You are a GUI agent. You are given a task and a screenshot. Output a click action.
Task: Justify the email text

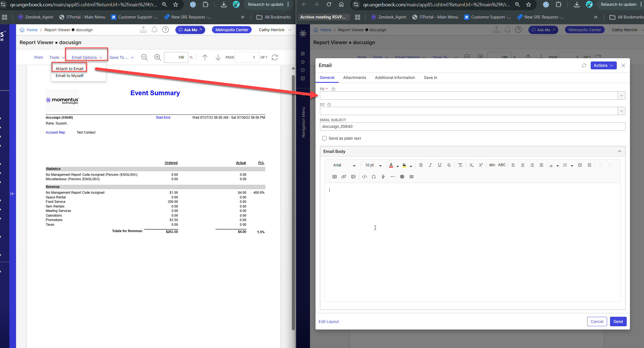[x=541, y=165]
